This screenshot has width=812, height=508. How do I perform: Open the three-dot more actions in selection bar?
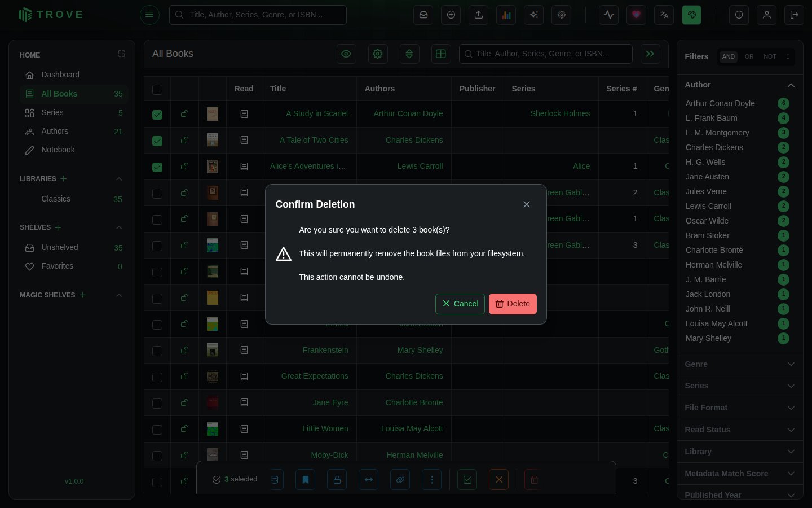click(432, 480)
